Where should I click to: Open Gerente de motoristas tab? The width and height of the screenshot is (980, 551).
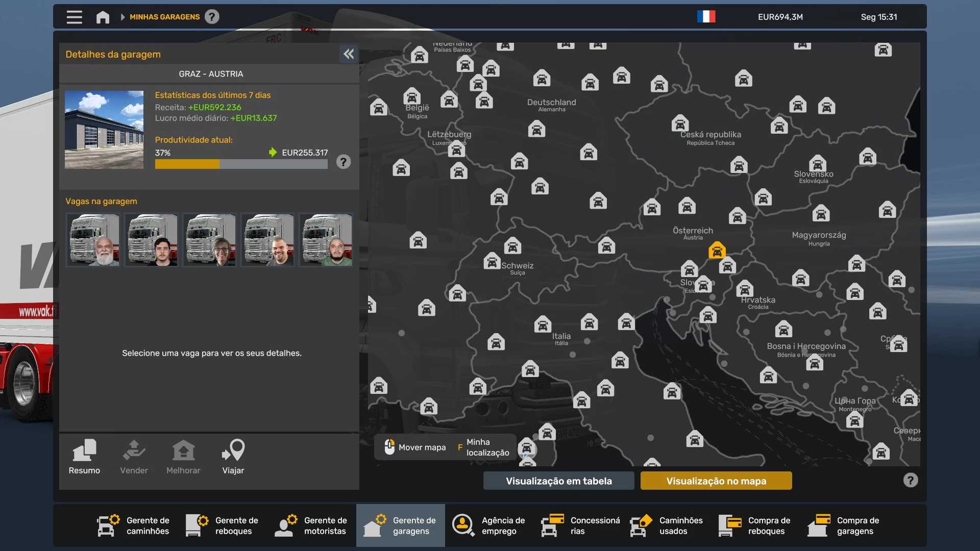click(x=311, y=525)
